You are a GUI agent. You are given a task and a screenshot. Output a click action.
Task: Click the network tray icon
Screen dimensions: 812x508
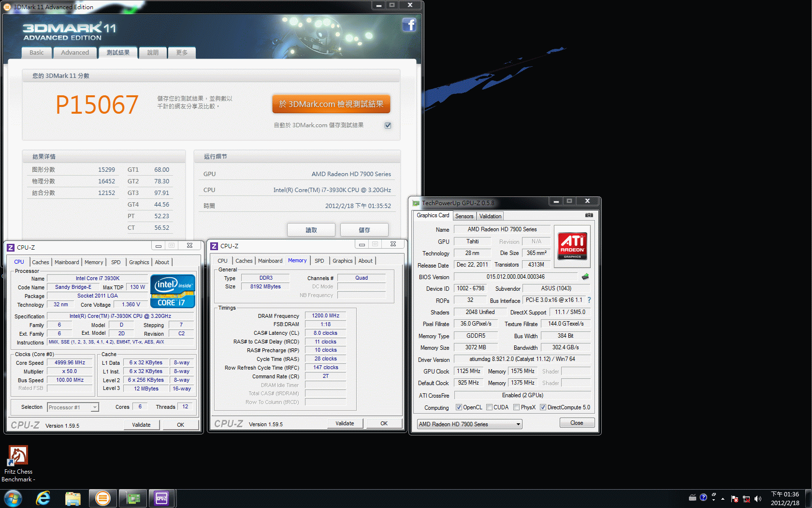tap(746, 498)
